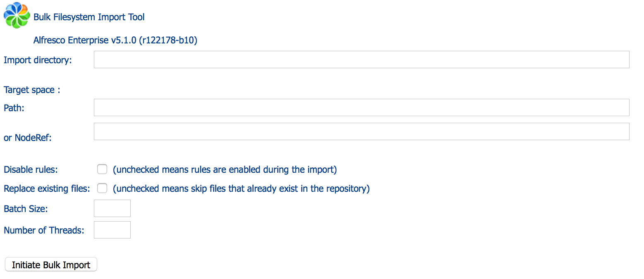The height and width of the screenshot is (279, 644).
Task: Click the "Import directory:" label text
Action: tap(38, 60)
